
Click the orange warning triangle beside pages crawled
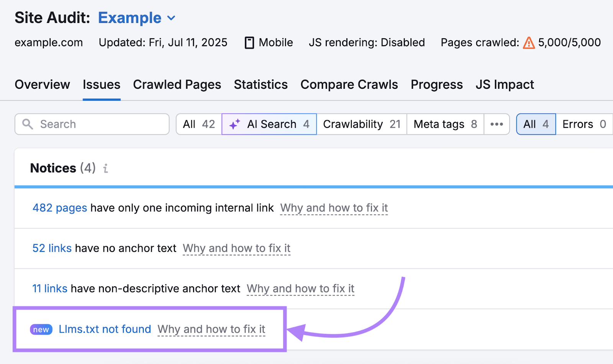point(529,42)
